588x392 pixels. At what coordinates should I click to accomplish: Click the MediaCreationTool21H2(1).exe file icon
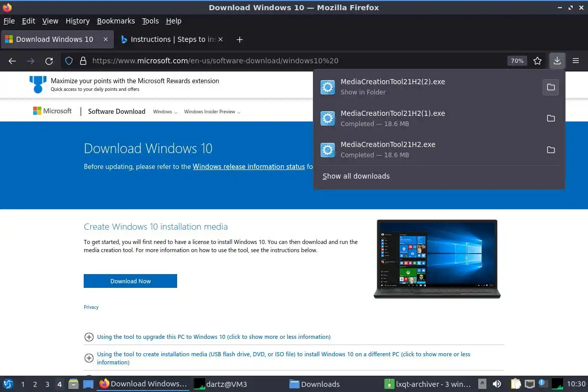tap(327, 118)
